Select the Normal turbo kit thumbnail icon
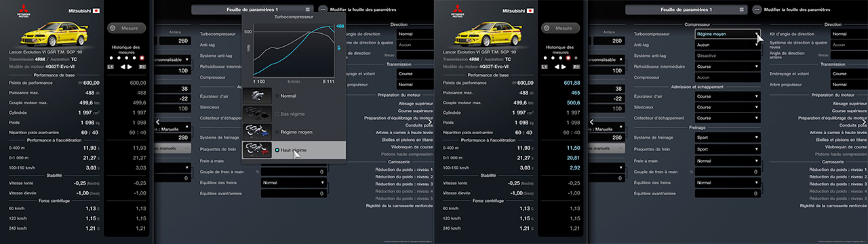This screenshot has width=868, height=244. click(257, 96)
